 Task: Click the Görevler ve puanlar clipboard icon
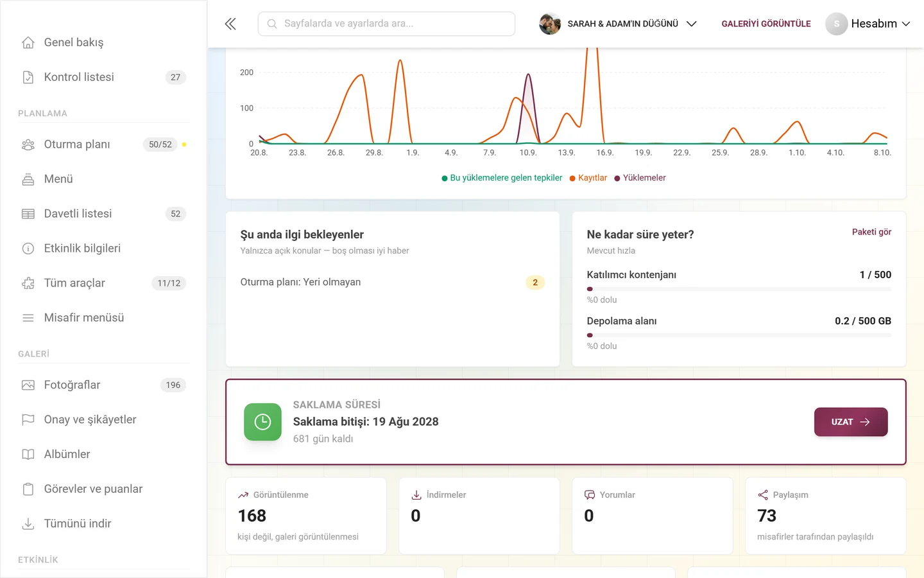28,489
